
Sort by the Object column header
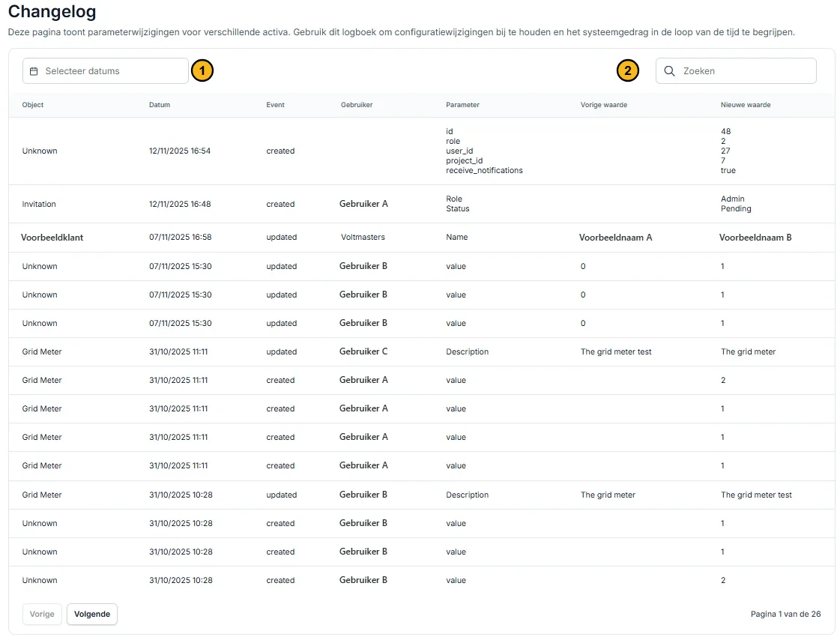33,105
